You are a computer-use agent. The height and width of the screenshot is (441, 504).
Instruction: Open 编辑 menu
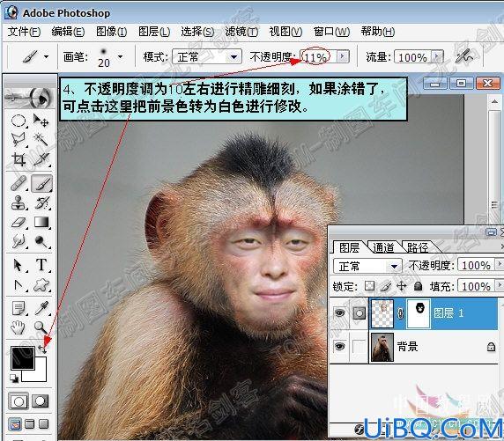click(68, 32)
